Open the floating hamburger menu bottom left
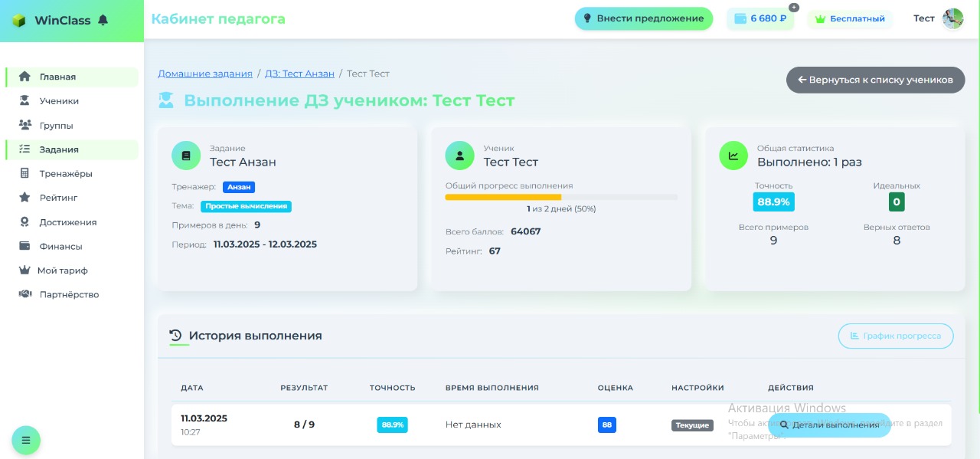 (x=26, y=440)
